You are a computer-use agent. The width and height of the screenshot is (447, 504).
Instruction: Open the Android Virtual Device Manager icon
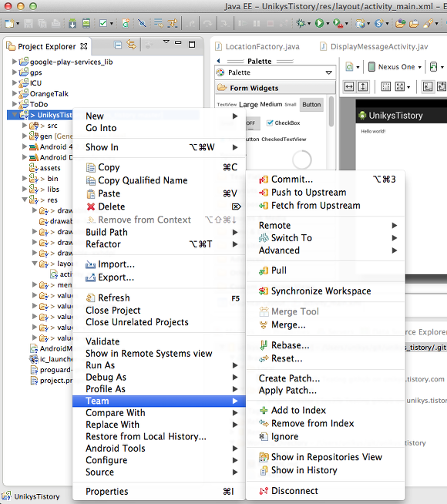click(86, 23)
